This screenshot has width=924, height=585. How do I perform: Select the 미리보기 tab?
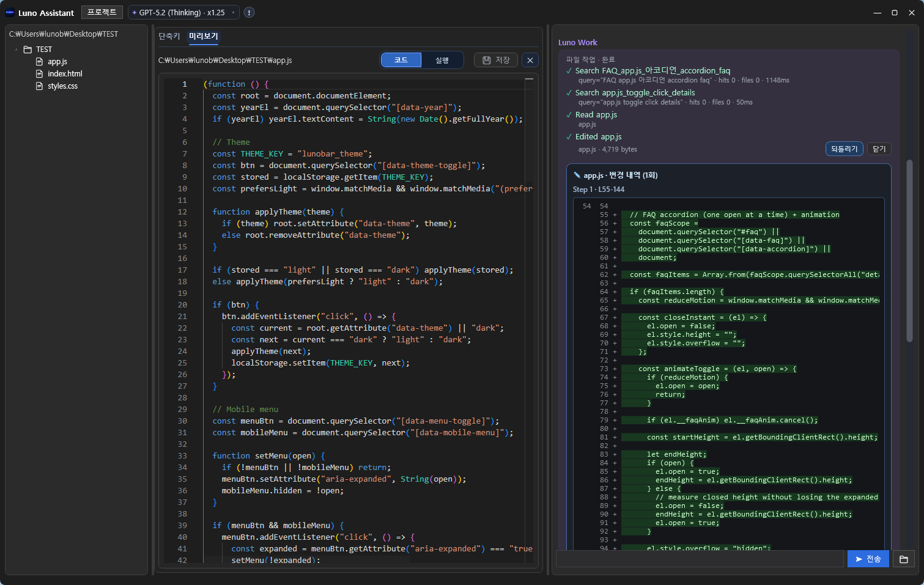203,37
